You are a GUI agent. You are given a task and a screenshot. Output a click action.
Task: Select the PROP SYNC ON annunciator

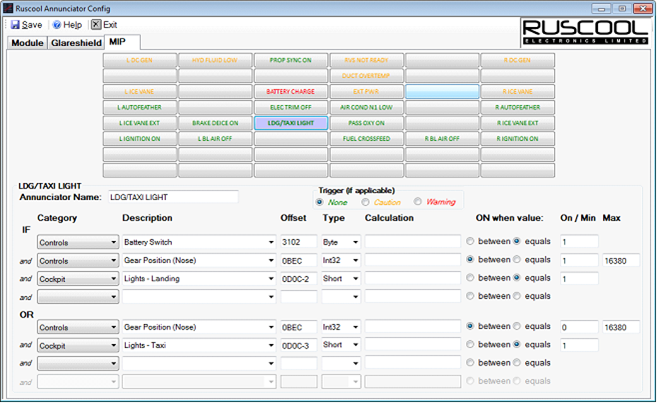coord(291,60)
